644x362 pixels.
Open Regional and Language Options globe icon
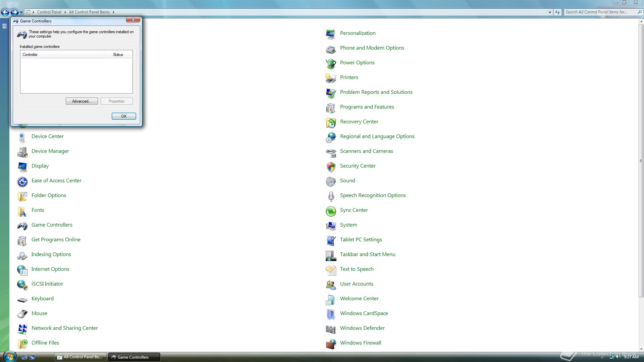(331, 137)
